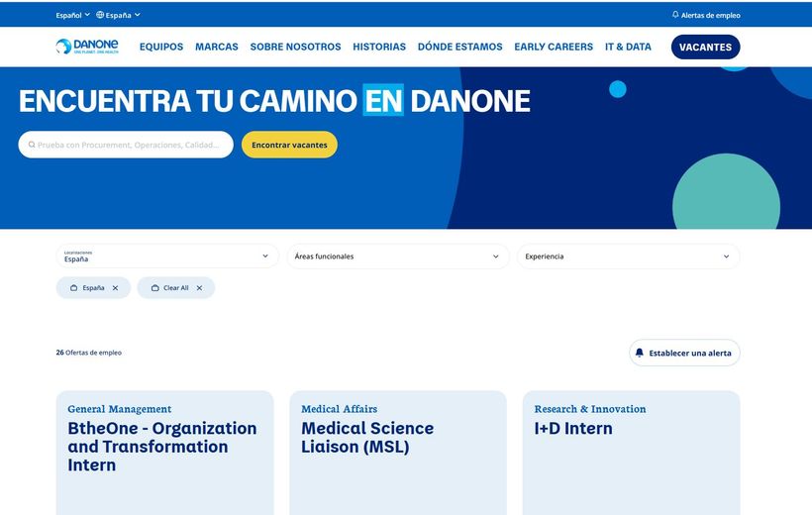This screenshot has width=812, height=515.
Task: Click the bell icon beside Alertas de empleo
Action: click(x=675, y=15)
